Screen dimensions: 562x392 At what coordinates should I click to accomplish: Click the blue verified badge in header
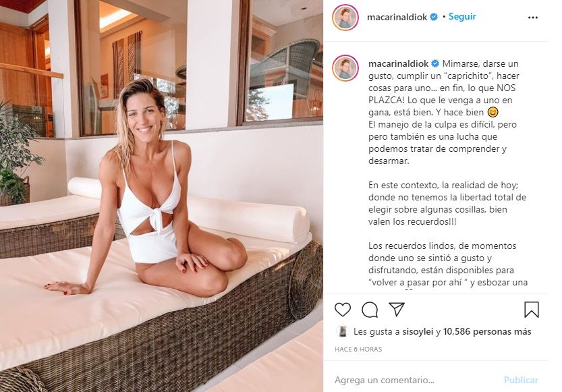click(434, 17)
